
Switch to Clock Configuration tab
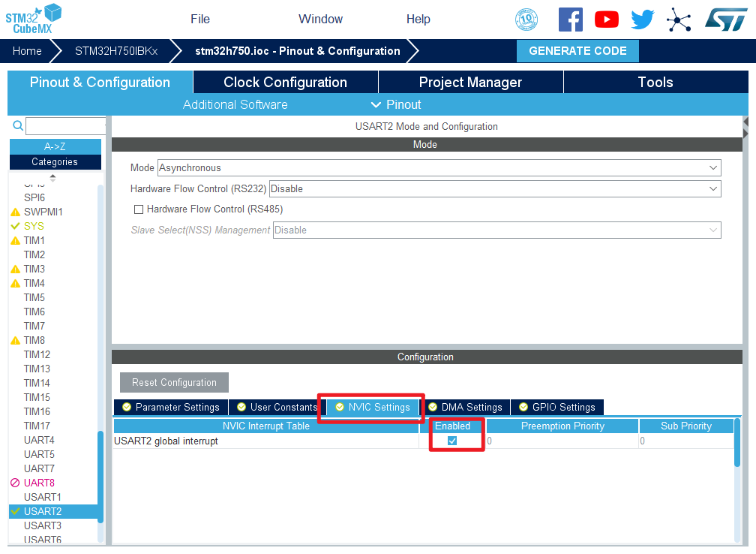point(285,83)
